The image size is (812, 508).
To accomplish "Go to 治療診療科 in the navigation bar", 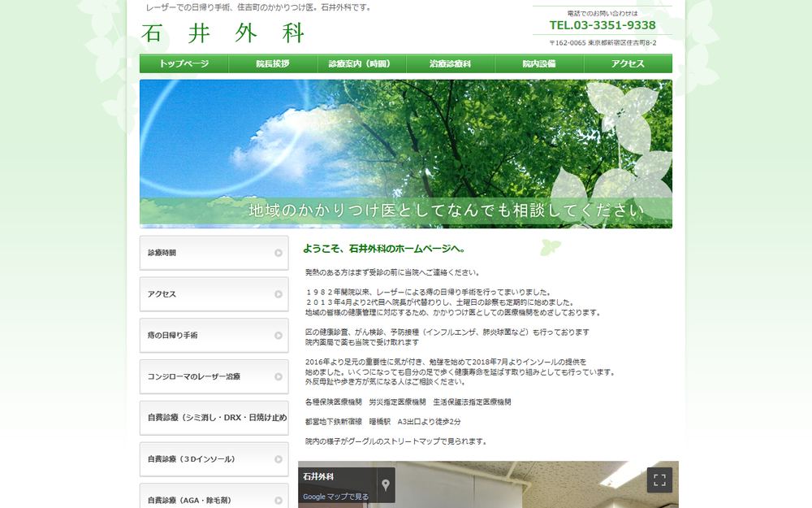I will coord(451,63).
